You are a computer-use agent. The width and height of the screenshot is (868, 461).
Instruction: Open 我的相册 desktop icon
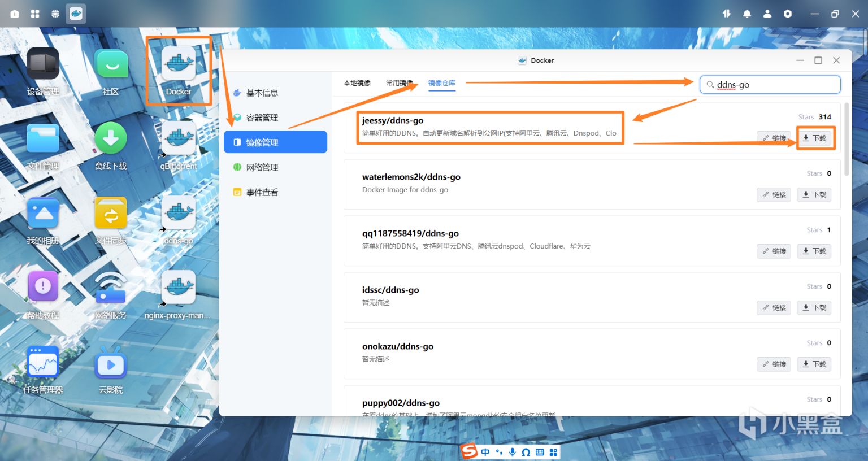pyautogui.click(x=43, y=220)
